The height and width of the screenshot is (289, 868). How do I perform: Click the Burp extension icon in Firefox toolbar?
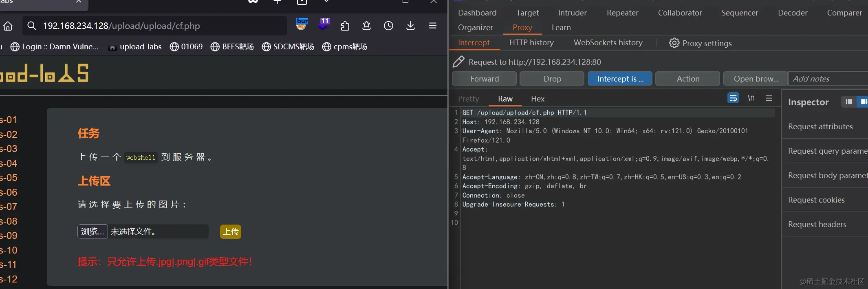tap(302, 24)
